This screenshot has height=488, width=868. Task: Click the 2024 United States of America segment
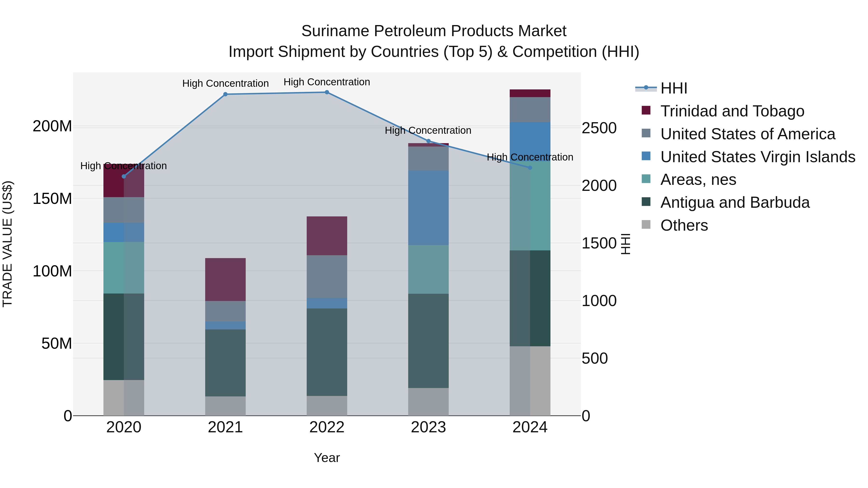point(530,110)
